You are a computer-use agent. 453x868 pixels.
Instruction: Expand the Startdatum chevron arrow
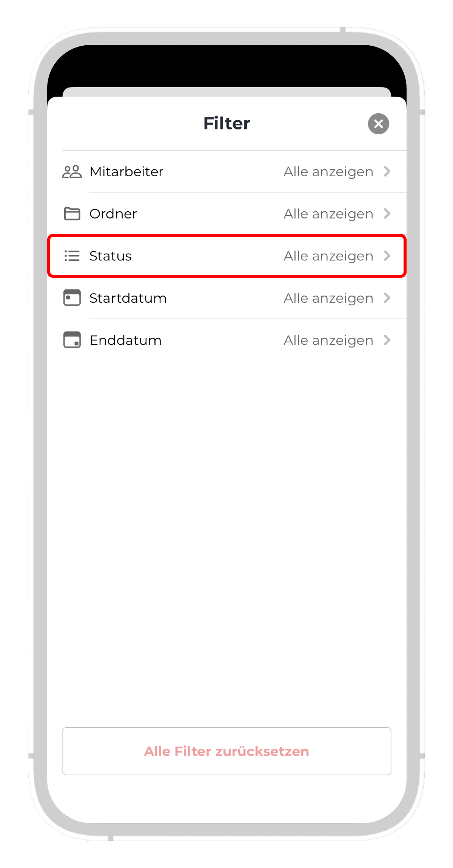click(387, 298)
